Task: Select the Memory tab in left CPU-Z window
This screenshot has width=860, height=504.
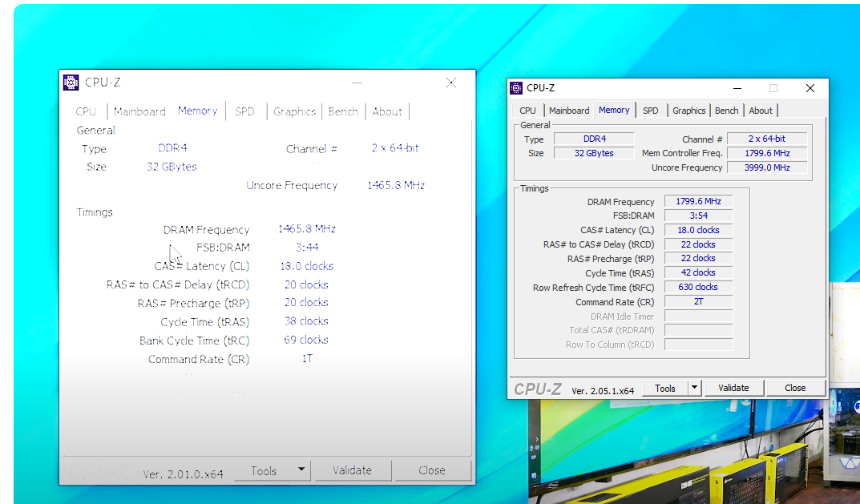Action: pos(197,111)
